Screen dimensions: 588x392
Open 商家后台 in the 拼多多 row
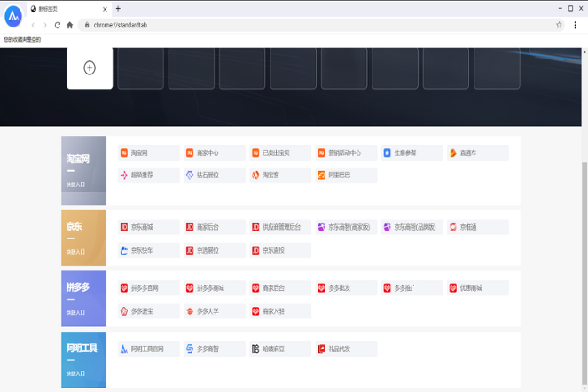pyautogui.click(x=280, y=288)
